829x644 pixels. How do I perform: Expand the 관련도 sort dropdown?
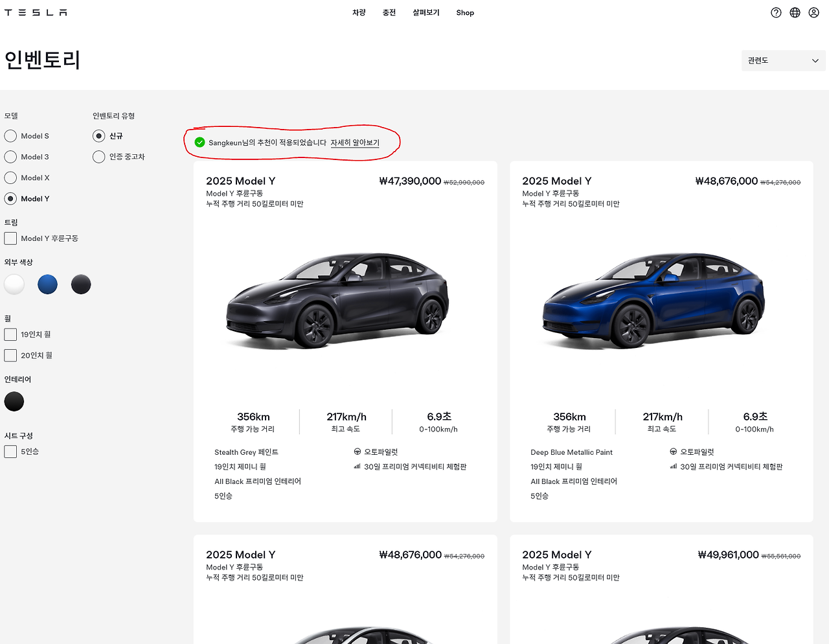(x=784, y=60)
